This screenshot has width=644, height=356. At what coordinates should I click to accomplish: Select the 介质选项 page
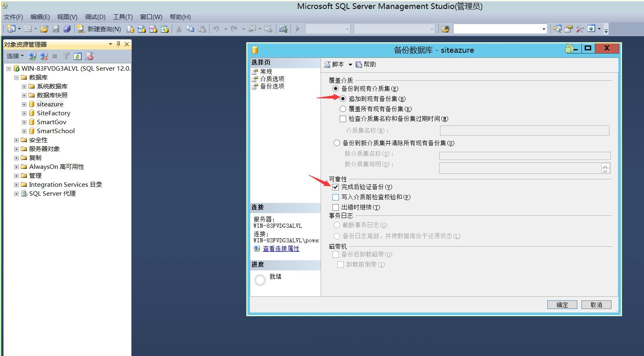click(x=272, y=79)
